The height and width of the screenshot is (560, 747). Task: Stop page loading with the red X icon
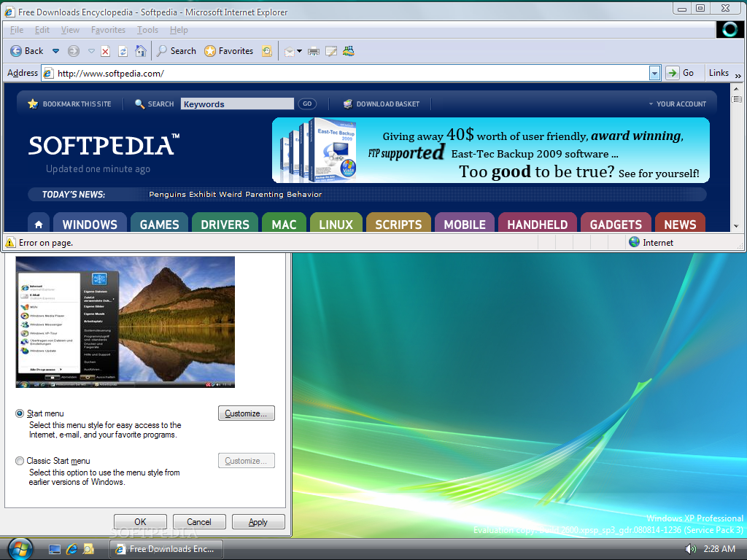[x=106, y=51]
